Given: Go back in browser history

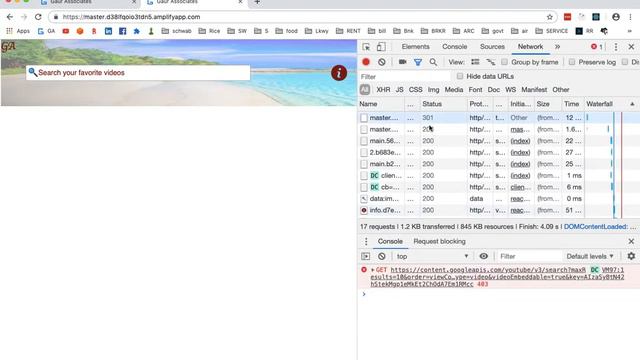Looking at the screenshot, I should coord(10,17).
